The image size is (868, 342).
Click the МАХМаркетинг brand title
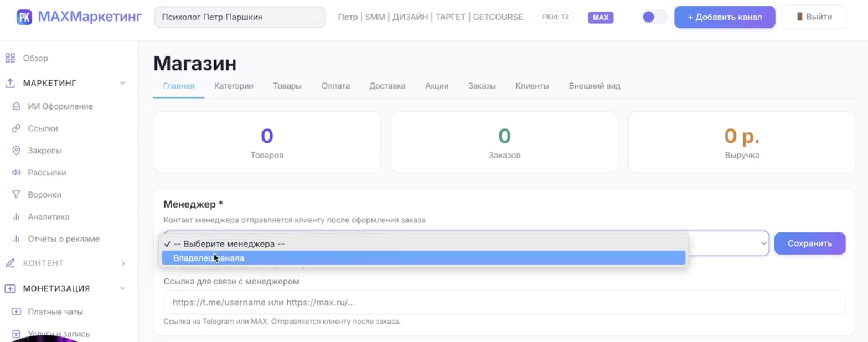(90, 17)
